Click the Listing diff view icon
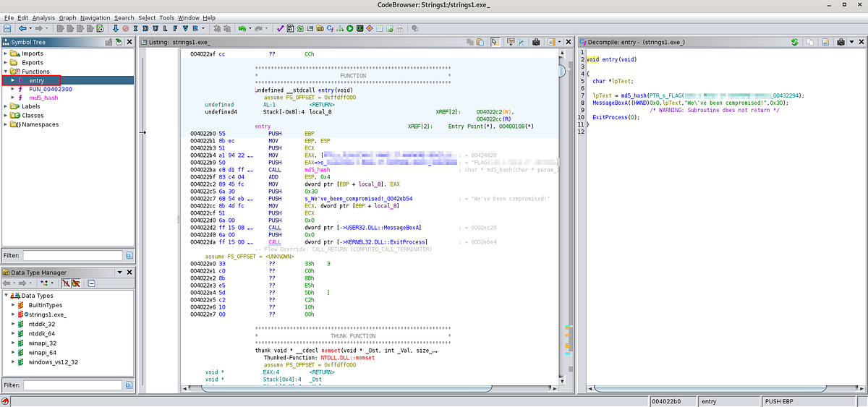Screen dimensions: 868x407 pos(521,42)
